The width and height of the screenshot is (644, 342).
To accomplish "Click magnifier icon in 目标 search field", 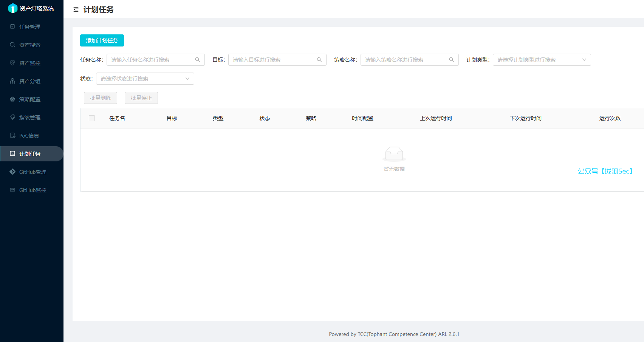I will 319,60.
